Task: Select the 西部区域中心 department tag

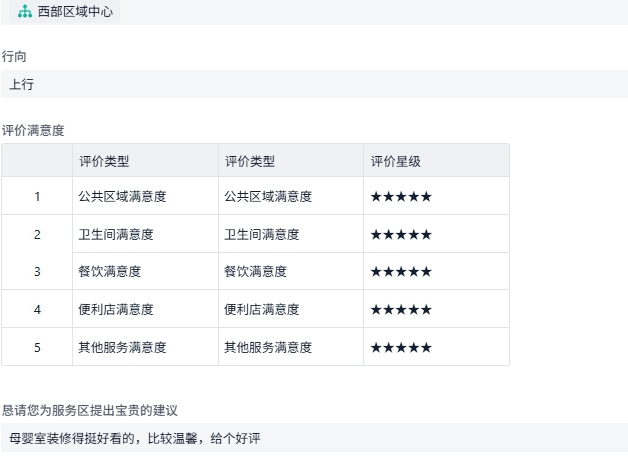Action: (75, 12)
